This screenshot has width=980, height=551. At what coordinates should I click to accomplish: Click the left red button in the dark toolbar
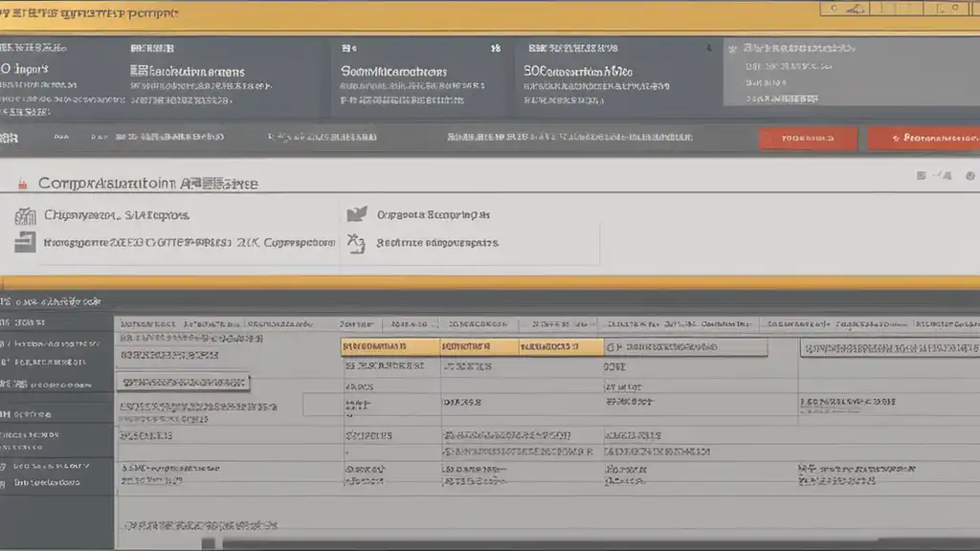(x=808, y=138)
